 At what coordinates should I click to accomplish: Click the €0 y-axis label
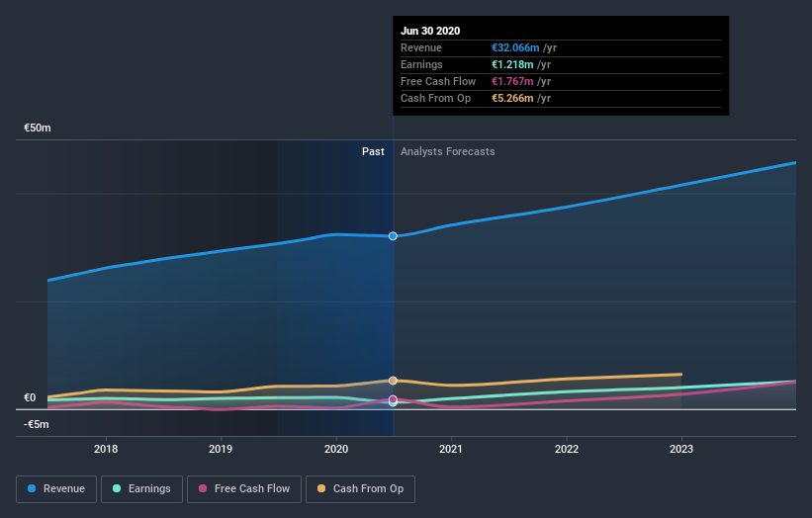[x=30, y=397]
